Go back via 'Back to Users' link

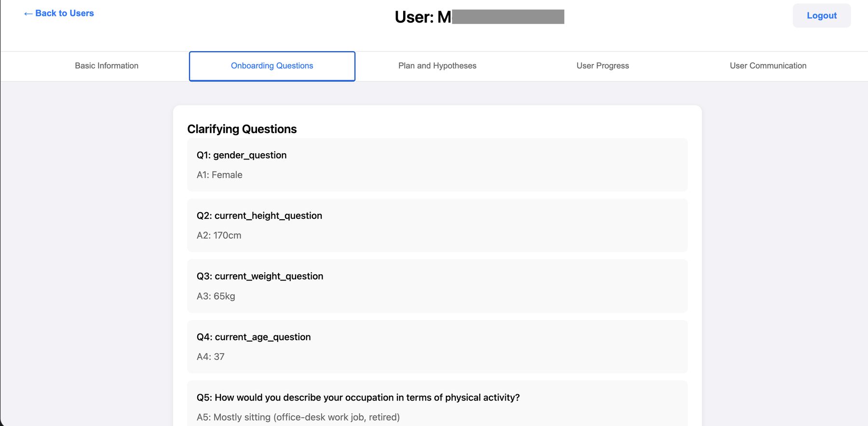59,13
